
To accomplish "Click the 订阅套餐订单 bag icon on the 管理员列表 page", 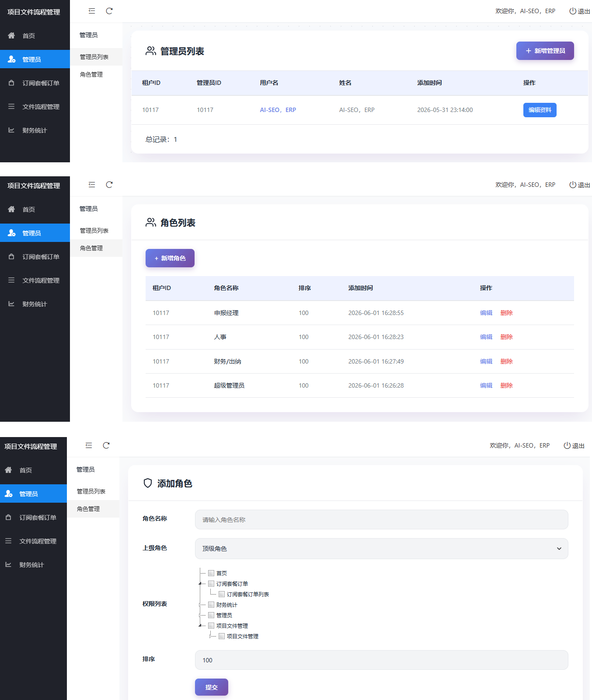I will point(11,83).
